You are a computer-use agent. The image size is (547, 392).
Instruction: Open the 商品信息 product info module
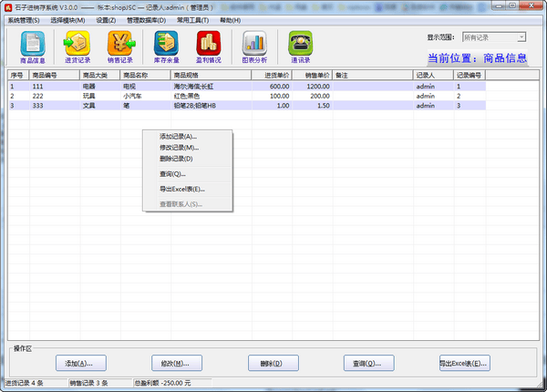tap(32, 46)
